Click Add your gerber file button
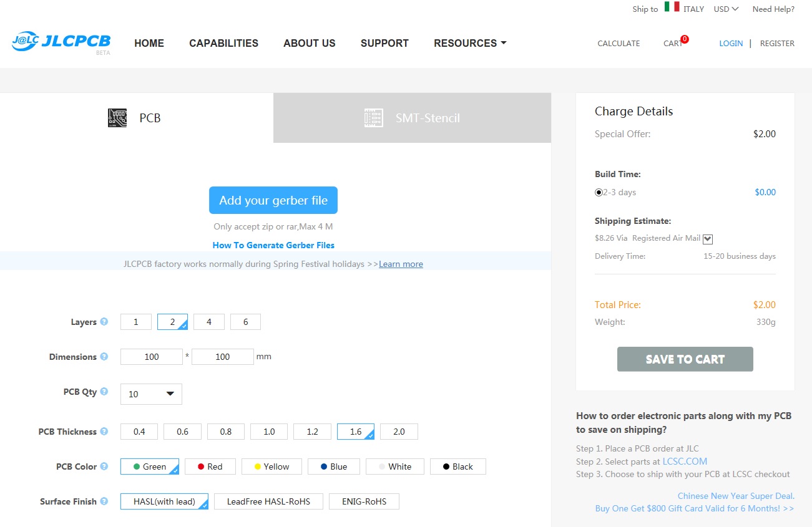 point(273,200)
